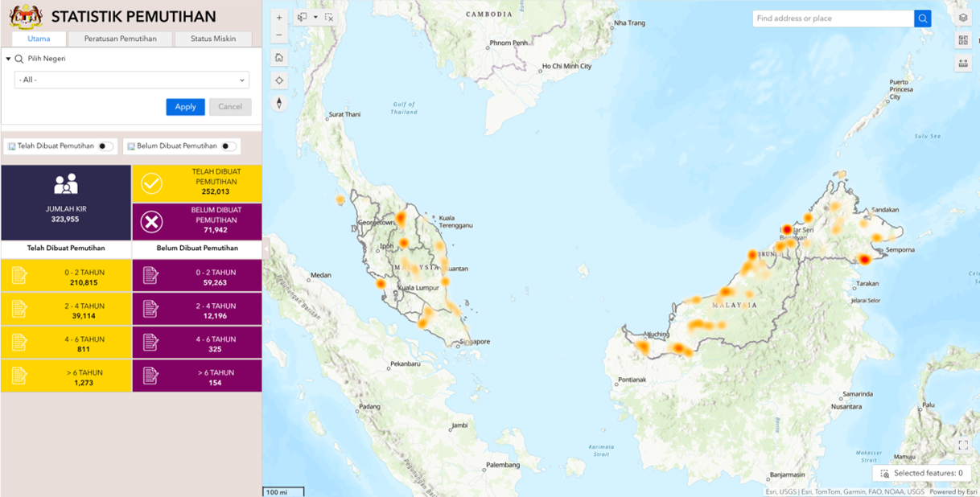This screenshot has width=980, height=497.
Task: Run the address search
Action: (x=923, y=18)
